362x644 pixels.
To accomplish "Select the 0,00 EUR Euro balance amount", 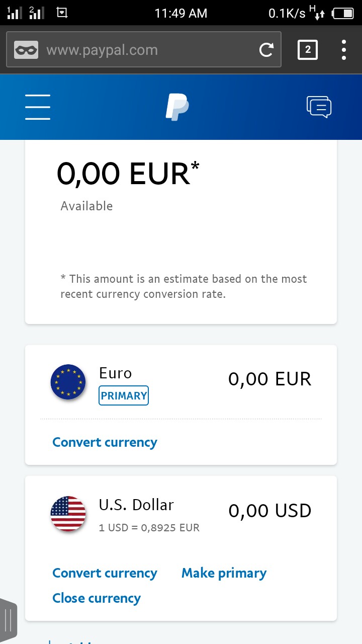I will [269, 379].
